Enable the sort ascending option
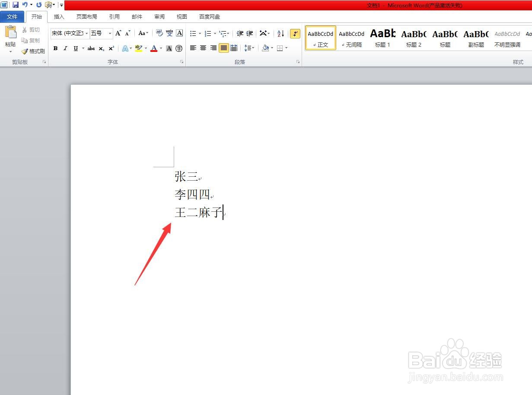The width and height of the screenshot is (532, 395). (280, 33)
